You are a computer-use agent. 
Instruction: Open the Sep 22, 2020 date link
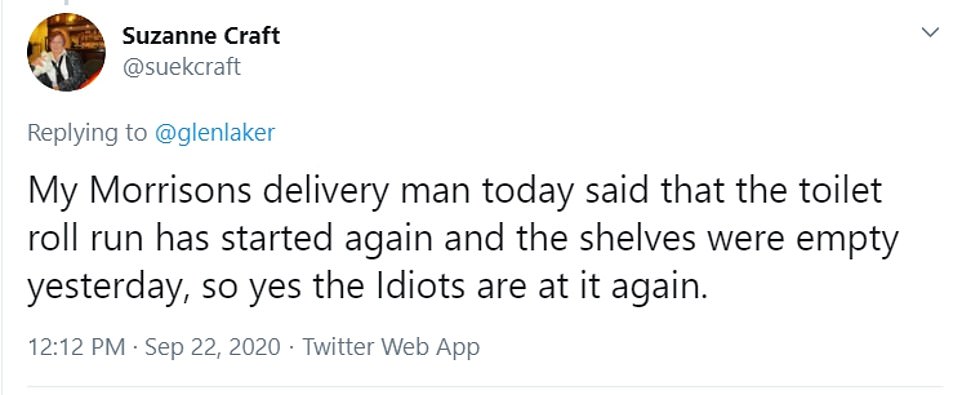pos(213,348)
